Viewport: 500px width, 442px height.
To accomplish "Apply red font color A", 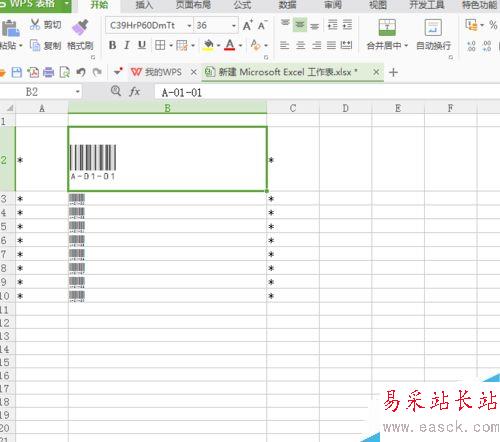I will 230,45.
